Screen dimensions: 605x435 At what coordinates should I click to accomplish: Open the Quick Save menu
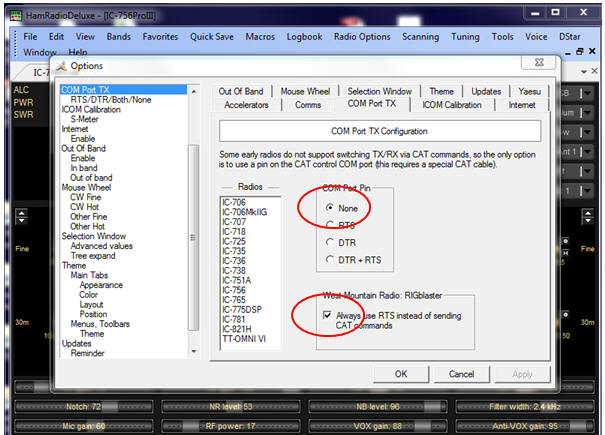[x=211, y=37]
